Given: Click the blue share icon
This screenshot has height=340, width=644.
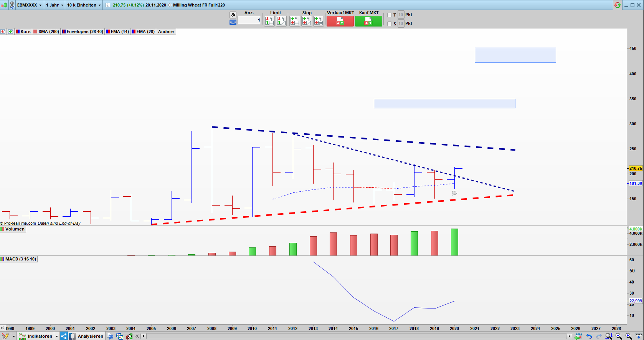Looking at the screenshot, I should click(64, 336).
